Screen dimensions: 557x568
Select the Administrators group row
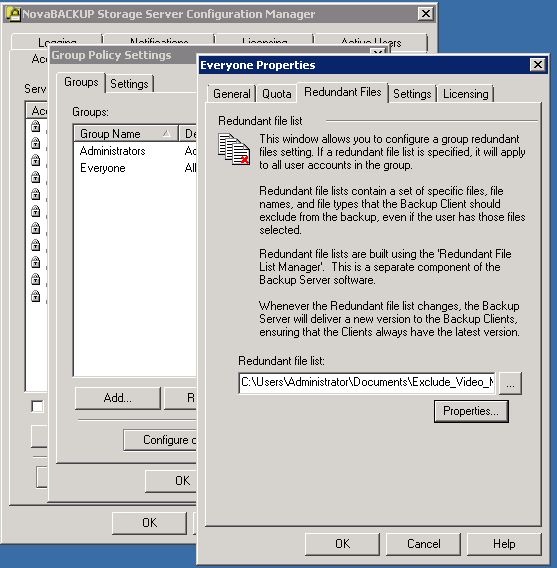click(x=135, y=151)
